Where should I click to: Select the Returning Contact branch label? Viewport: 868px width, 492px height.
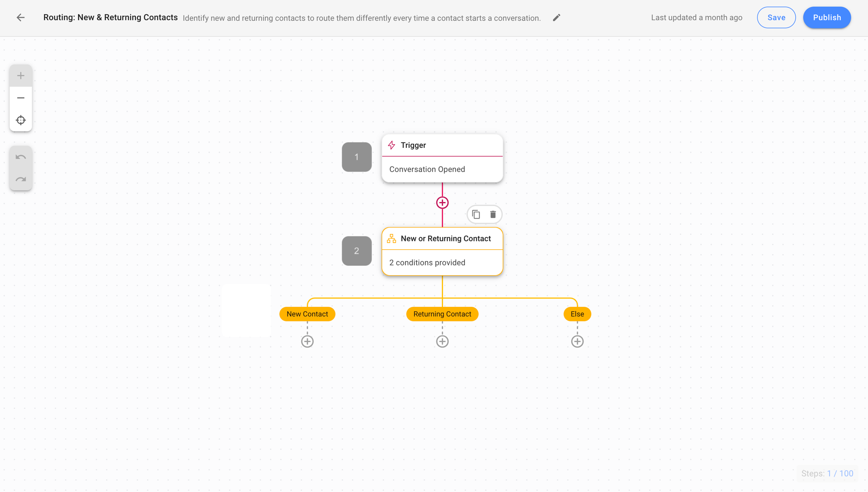tap(442, 314)
